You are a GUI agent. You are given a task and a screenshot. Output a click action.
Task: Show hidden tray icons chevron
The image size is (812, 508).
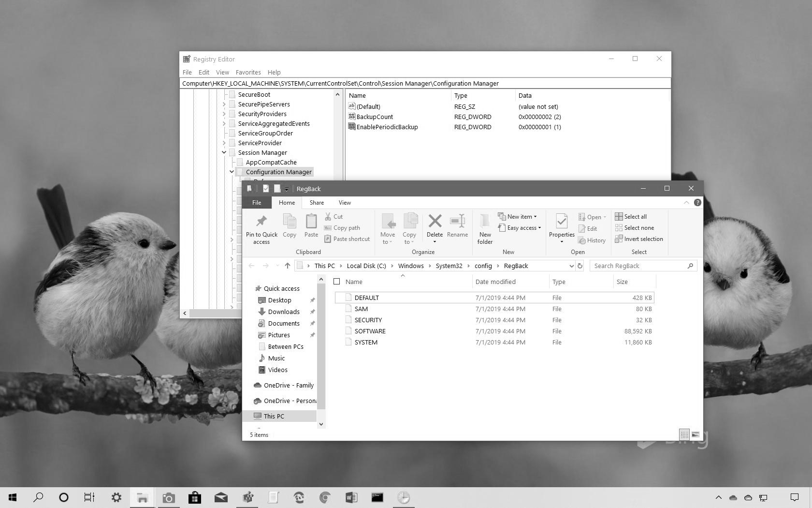click(718, 497)
